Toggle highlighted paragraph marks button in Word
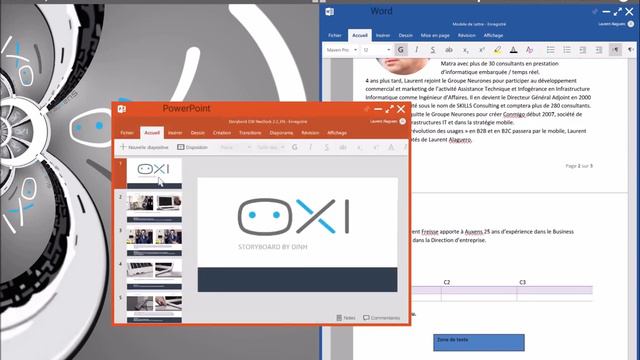 [615, 50]
